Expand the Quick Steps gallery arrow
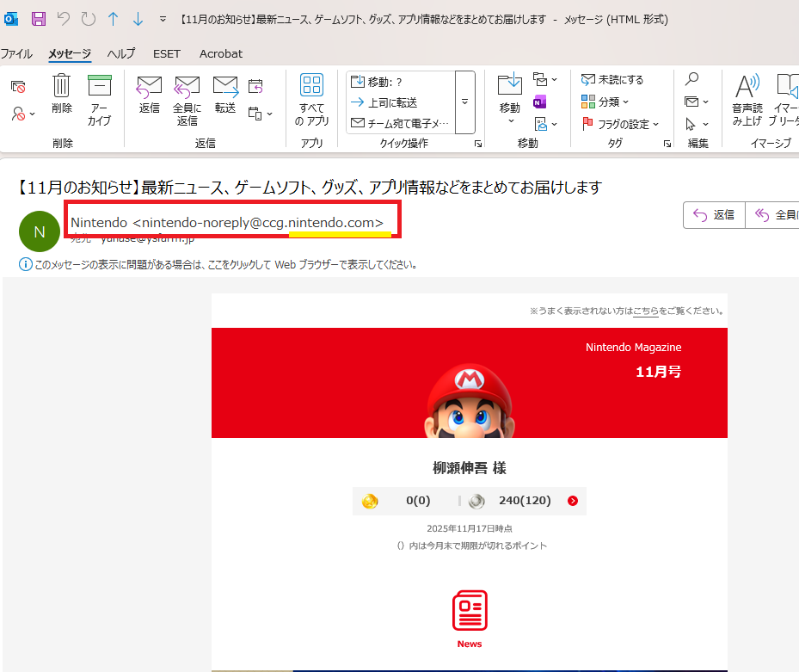 coord(464,102)
